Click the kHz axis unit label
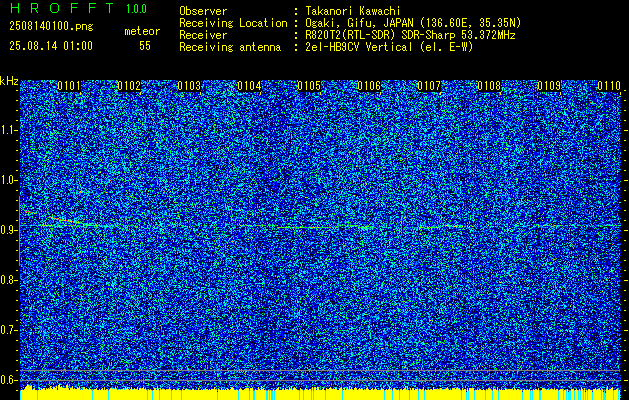629x400 pixels. click(x=9, y=81)
